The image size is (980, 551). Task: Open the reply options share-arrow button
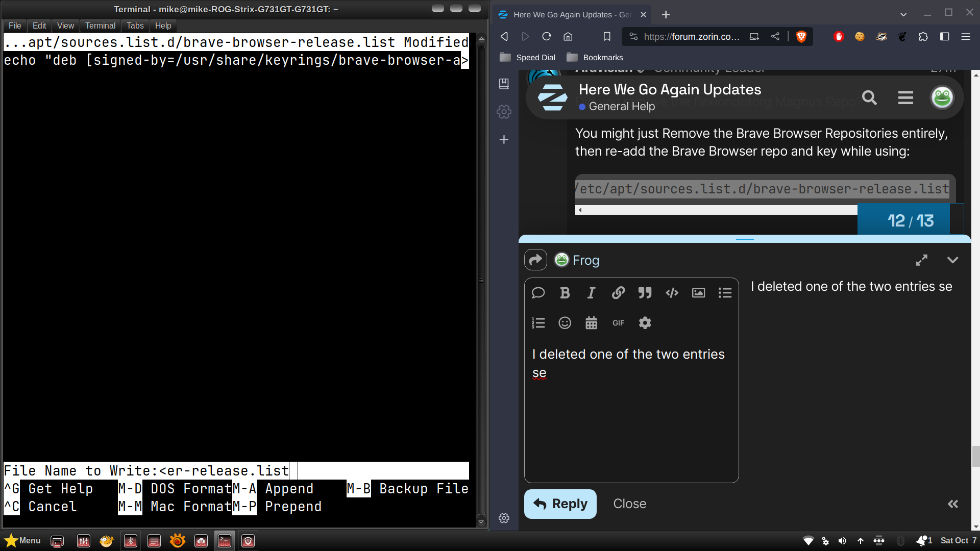pos(535,260)
